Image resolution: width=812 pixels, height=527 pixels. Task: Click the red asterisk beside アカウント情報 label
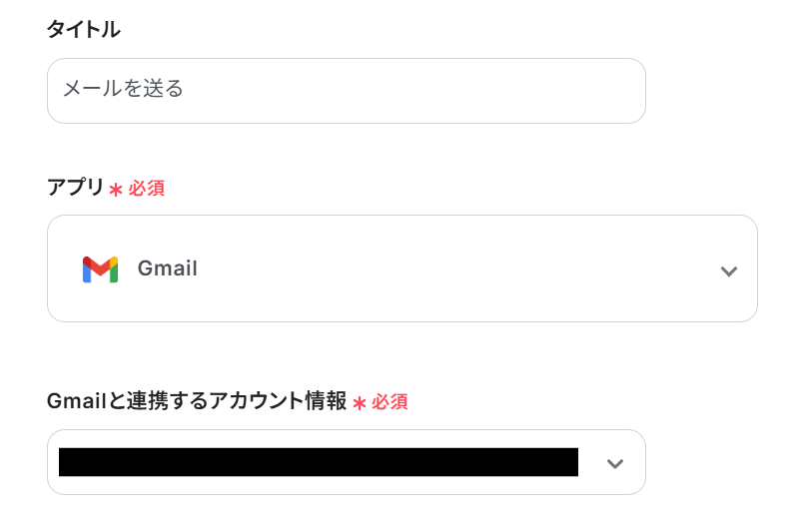pos(360,403)
